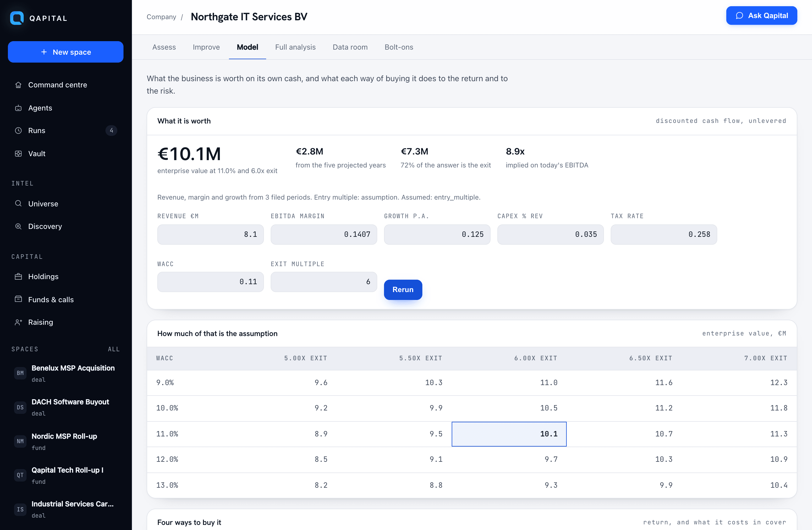Open the Agents robot icon
The image size is (812, 530).
tap(18, 108)
